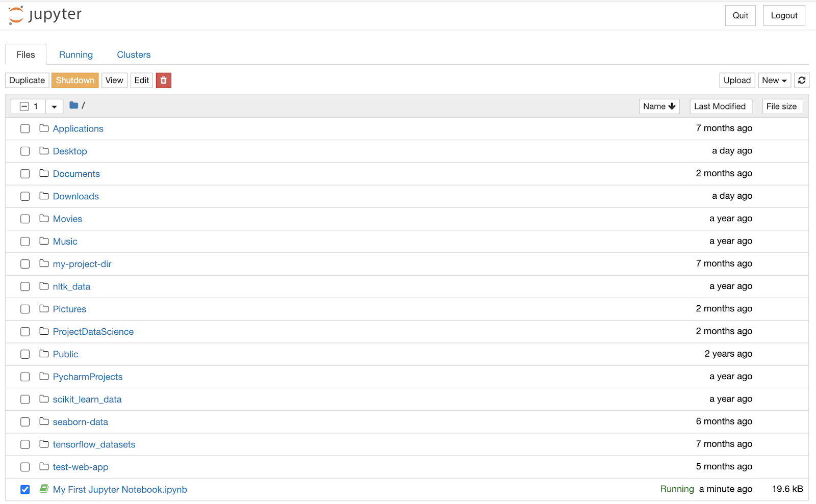Click the Jupyter logo
The image size is (816, 504).
45,15
